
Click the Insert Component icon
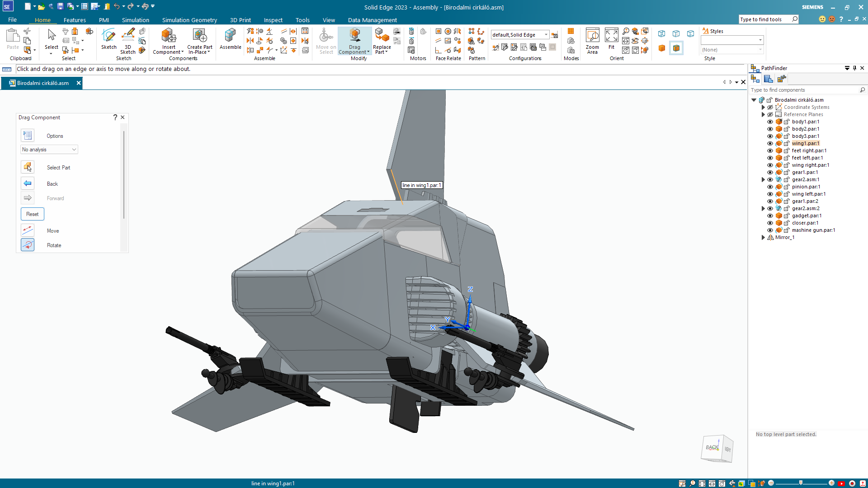point(169,35)
